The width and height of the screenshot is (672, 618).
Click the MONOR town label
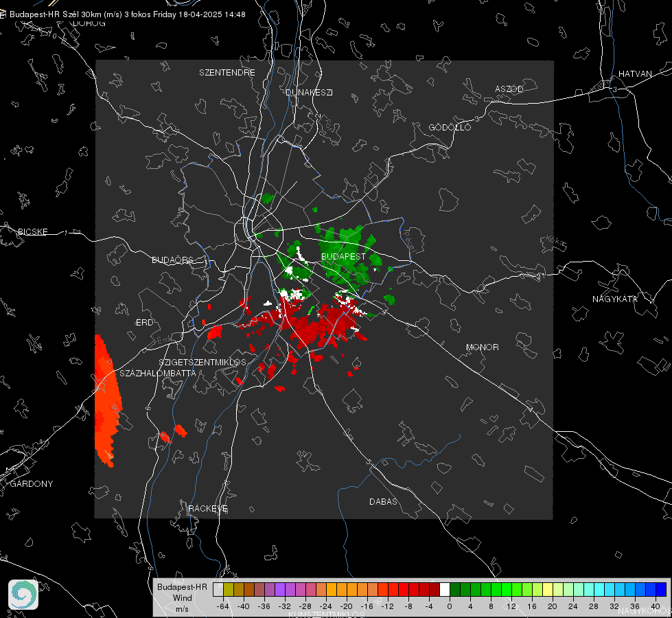coord(482,347)
